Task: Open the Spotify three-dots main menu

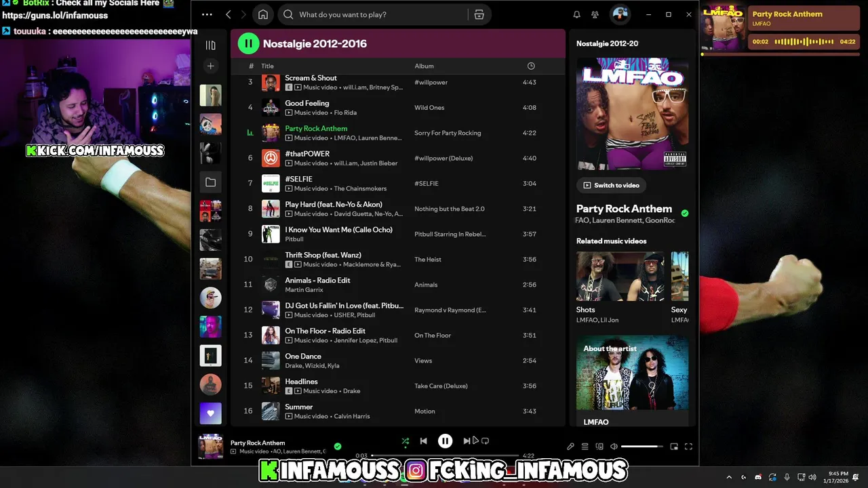Action: coord(207,14)
